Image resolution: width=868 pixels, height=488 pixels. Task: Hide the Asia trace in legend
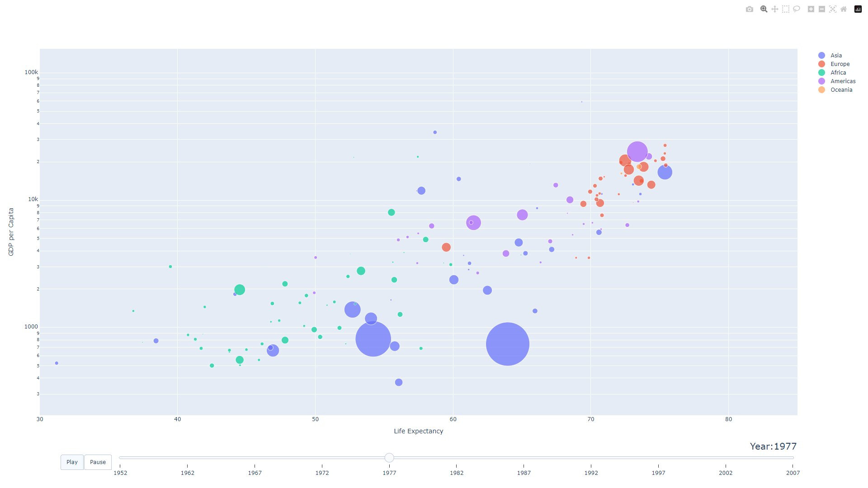point(836,56)
